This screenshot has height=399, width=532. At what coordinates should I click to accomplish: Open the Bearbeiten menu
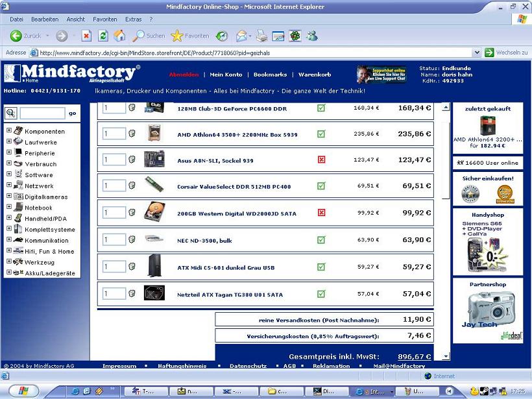45,19
